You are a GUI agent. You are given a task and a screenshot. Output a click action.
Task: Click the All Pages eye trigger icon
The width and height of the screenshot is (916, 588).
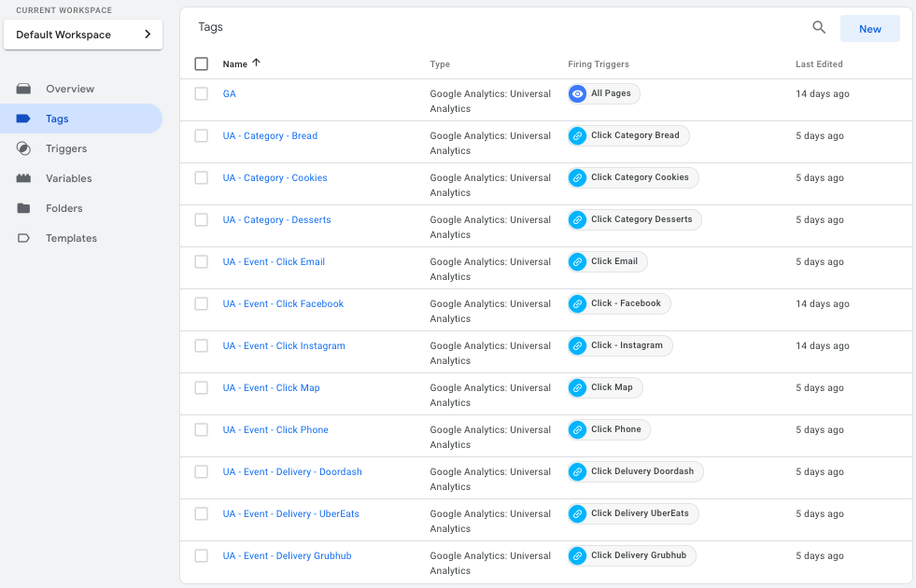(x=578, y=93)
